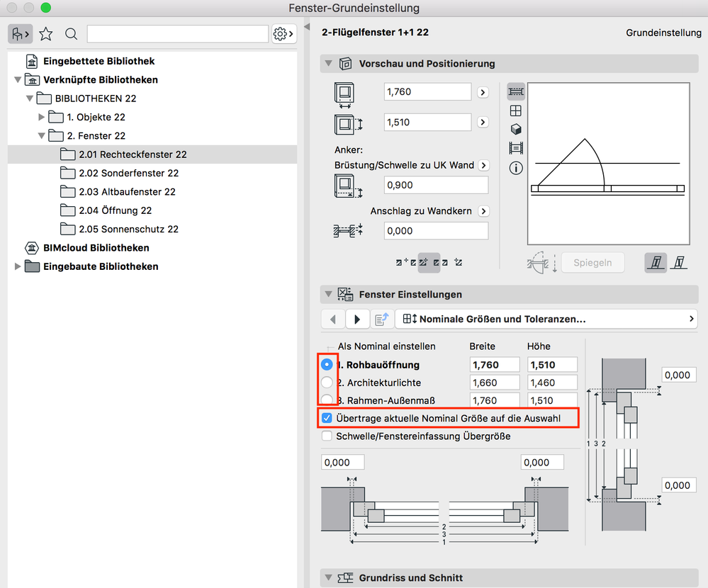Select the second opening orientation icon
708x588 pixels.
click(x=679, y=262)
